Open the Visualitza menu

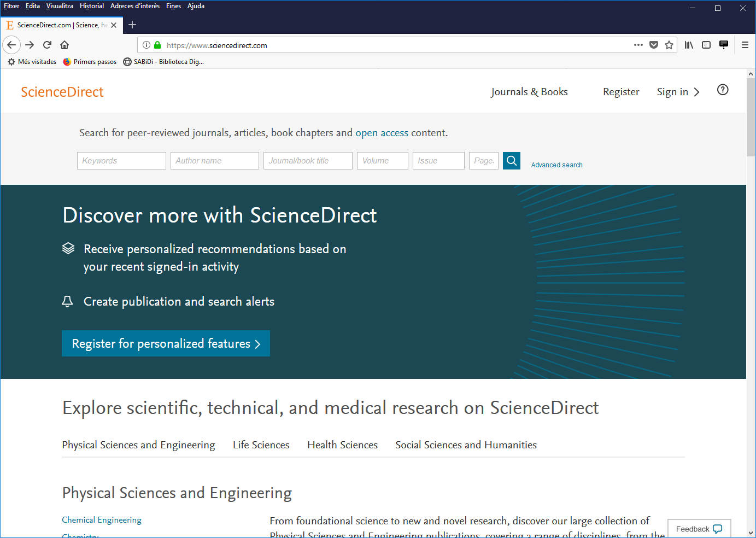pyautogui.click(x=60, y=6)
